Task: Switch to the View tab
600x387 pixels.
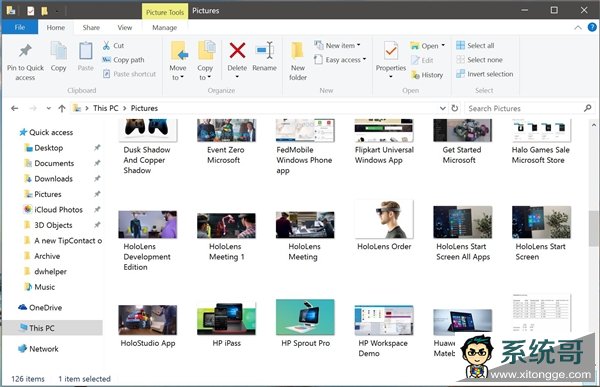Action: 125,28
